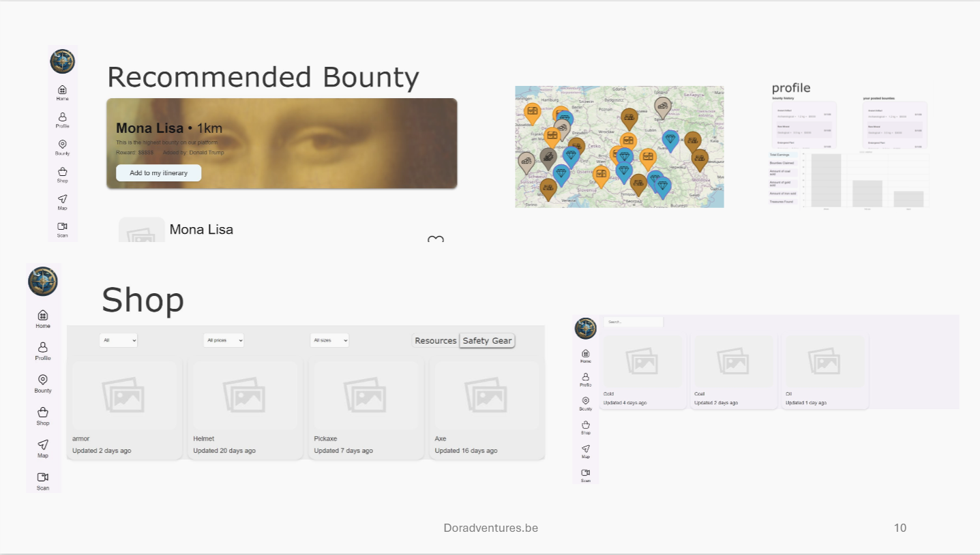Click compass logo above the Recommended Bounty sidebar
Image resolution: width=980 pixels, height=555 pixels.
[62, 61]
